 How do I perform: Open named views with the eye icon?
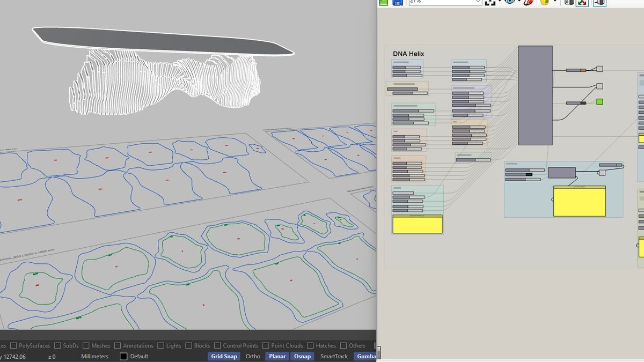click(x=510, y=2)
